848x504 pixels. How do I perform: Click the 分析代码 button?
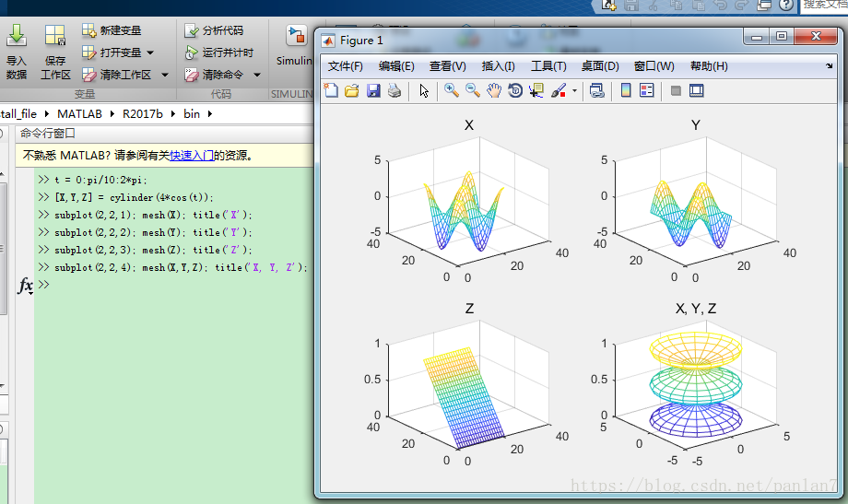215,30
